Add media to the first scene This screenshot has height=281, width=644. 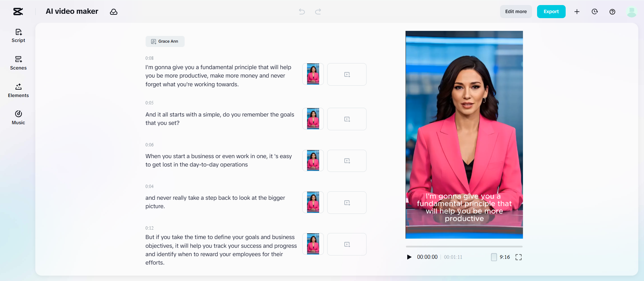[x=347, y=75]
